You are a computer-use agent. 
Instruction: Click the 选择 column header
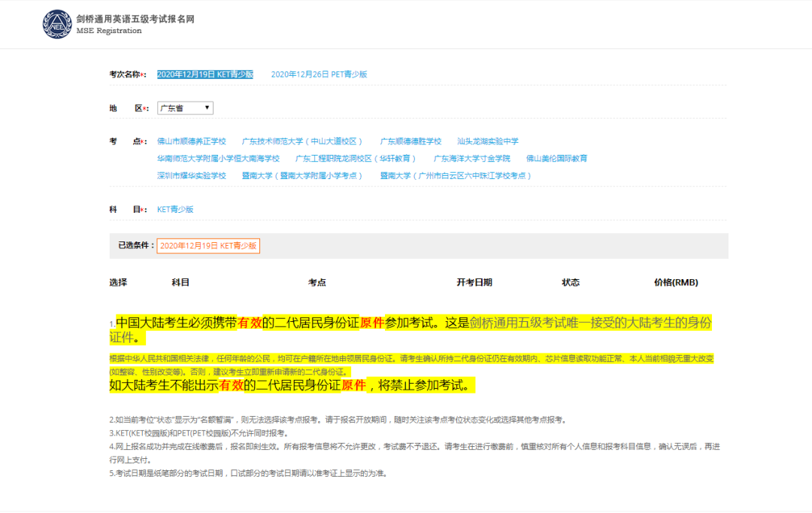[118, 282]
